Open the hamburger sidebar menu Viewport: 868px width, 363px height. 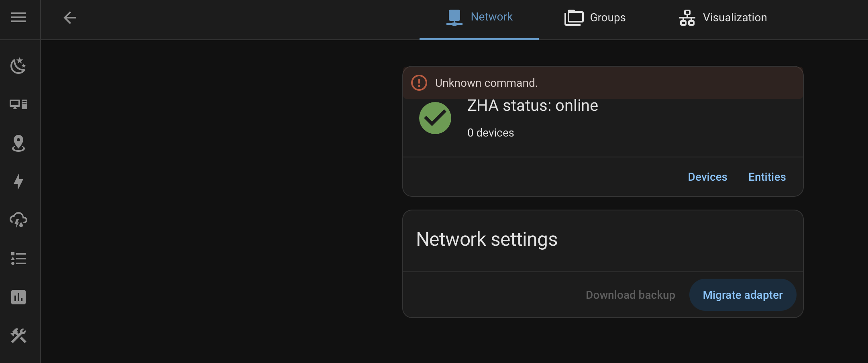pyautogui.click(x=18, y=18)
